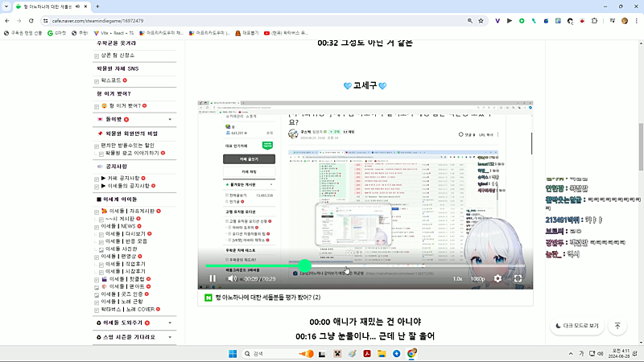Change the 1.0x playback speed

[457, 278]
